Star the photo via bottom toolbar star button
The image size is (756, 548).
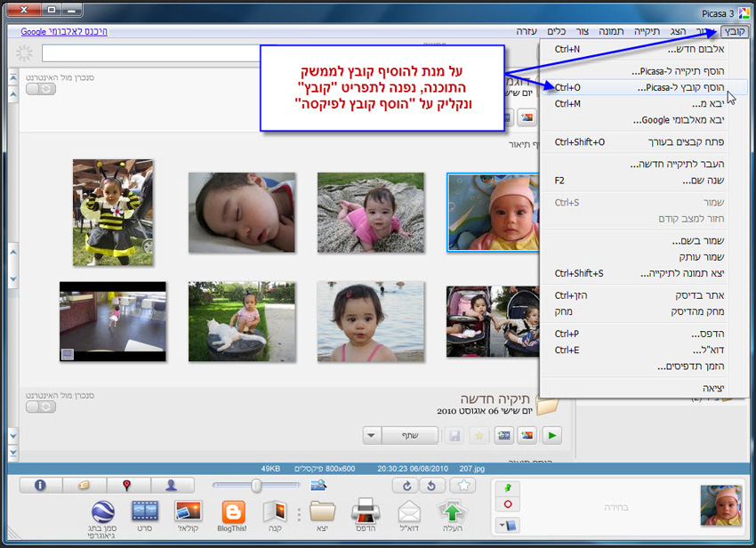coord(462,486)
